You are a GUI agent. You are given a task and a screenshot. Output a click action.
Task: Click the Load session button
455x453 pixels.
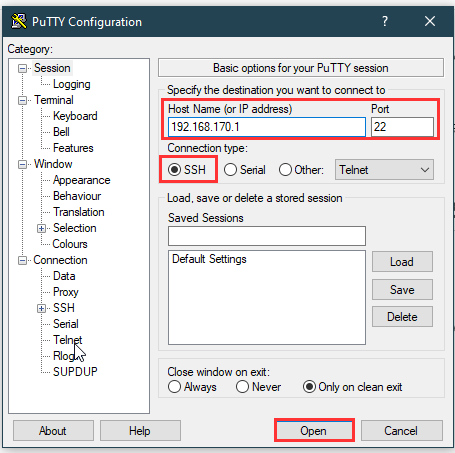(x=402, y=262)
